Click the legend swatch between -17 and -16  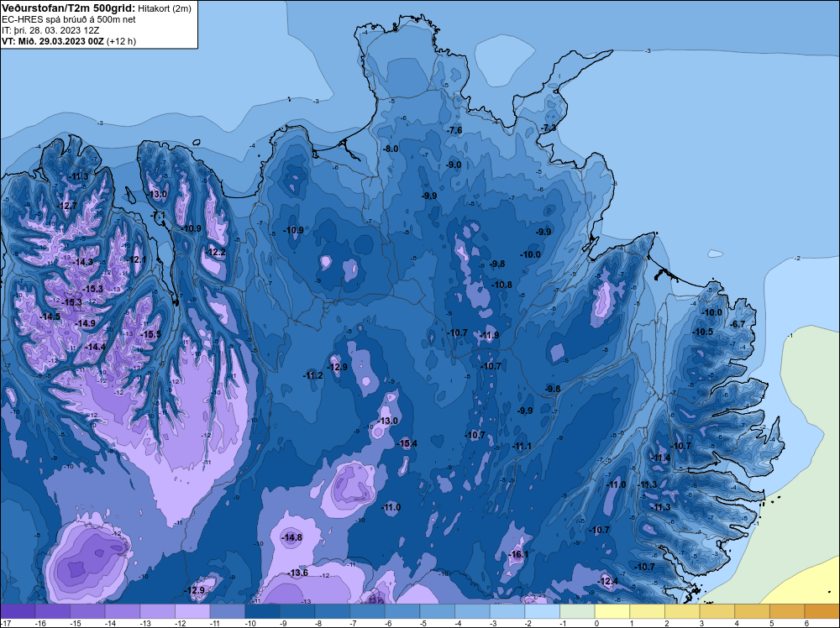tap(18, 611)
